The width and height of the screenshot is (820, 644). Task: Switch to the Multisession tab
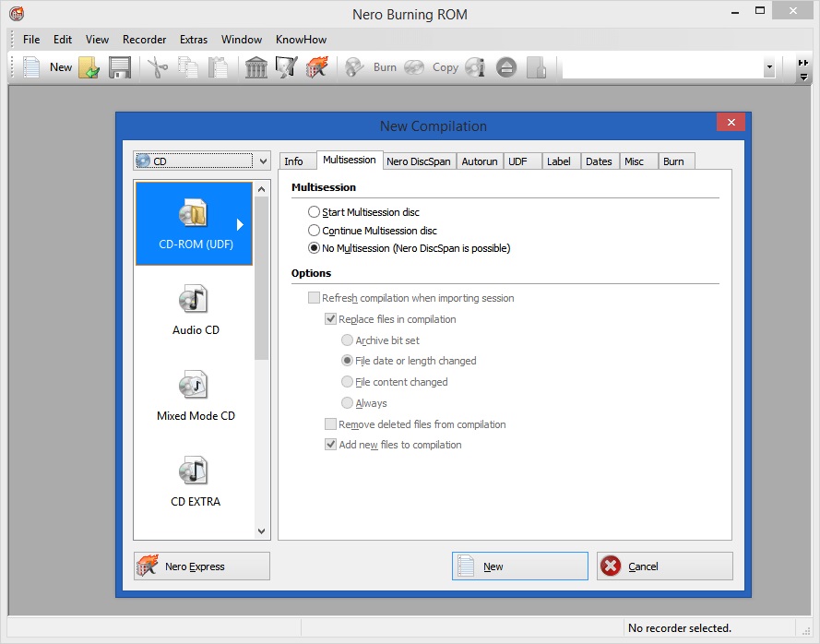[350, 160]
